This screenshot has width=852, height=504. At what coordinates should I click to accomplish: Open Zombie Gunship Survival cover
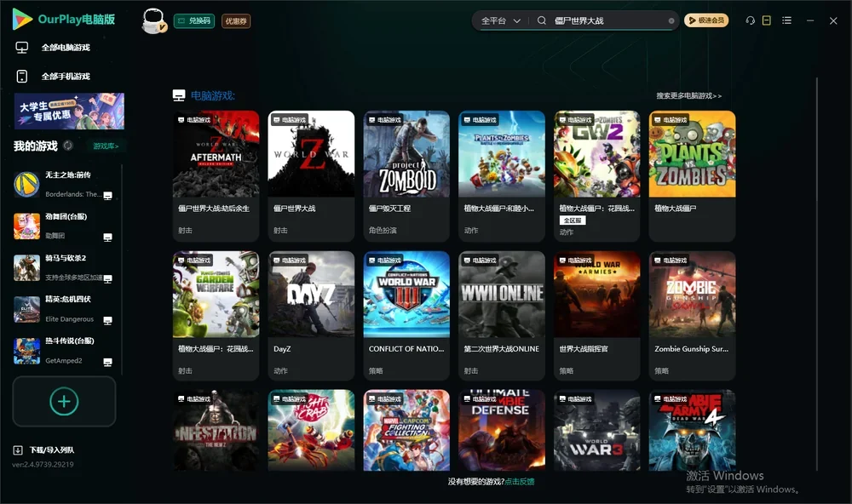692,295
